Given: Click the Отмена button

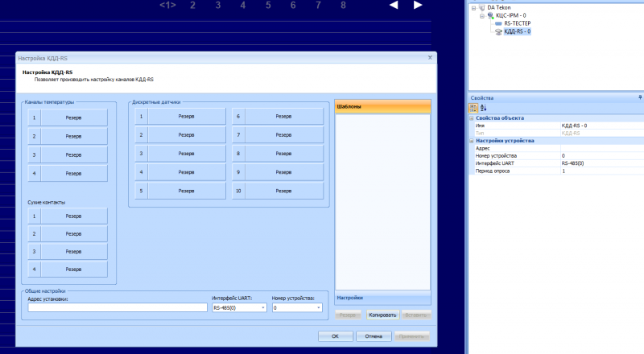Looking at the screenshot, I should (x=374, y=336).
